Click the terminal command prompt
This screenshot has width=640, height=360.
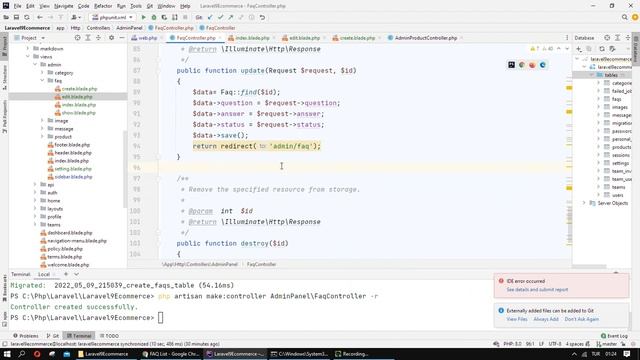[x=160, y=318]
